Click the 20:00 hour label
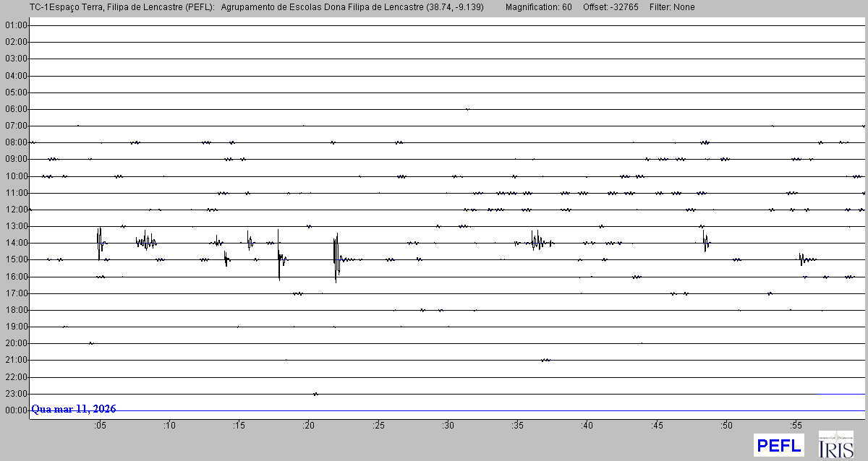This screenshot has height=461, width=868. pos(16,343)
